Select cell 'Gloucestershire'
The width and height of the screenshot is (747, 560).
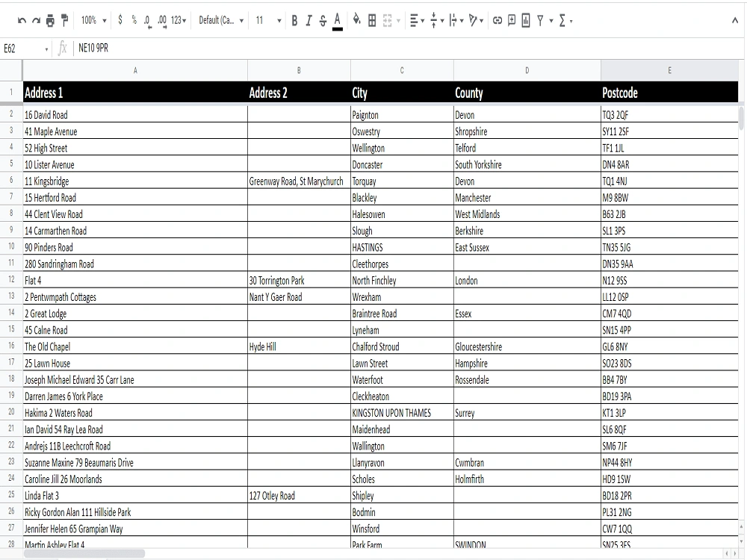tap(527, 346)
